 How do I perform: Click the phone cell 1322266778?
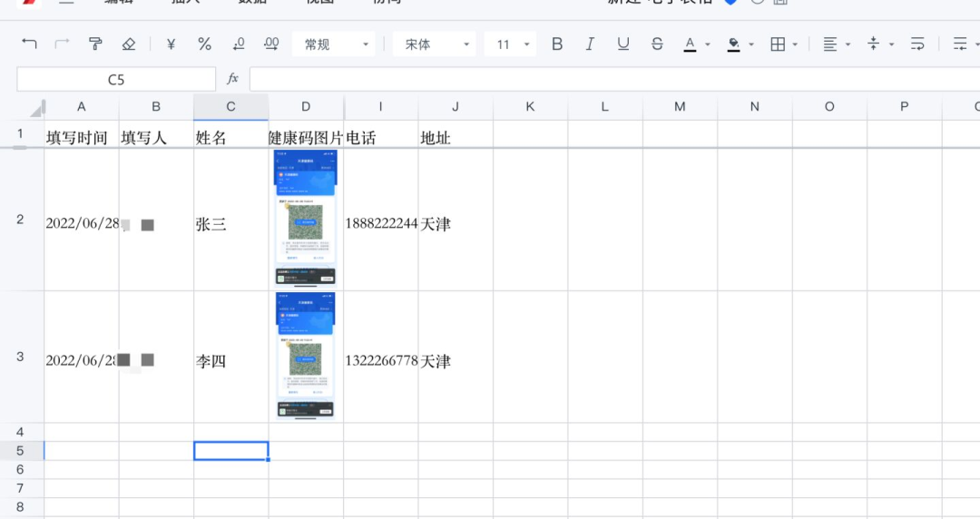click(x=380, y=357)
